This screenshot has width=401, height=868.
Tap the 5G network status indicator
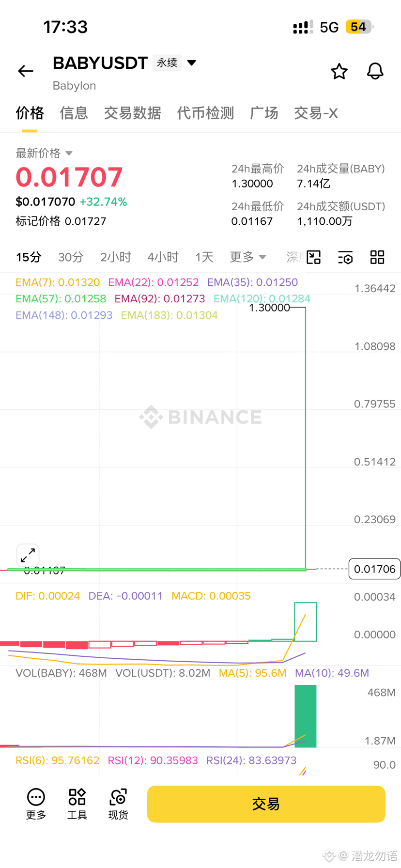(329, 27)
